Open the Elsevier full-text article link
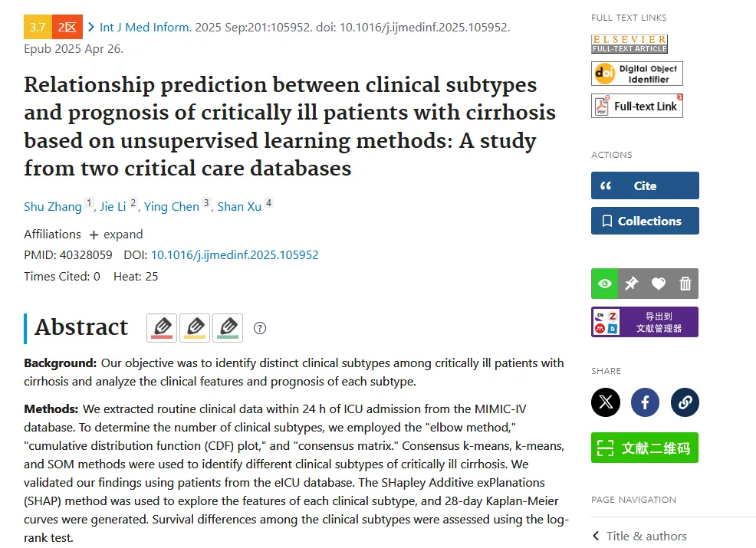756x548 pixels. 629,44
